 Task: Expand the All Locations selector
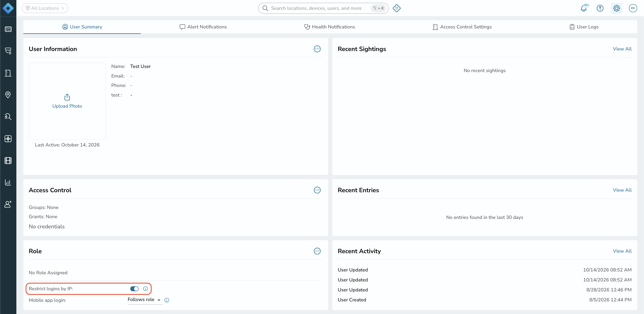pyautogui.click(x=45, y=8)
